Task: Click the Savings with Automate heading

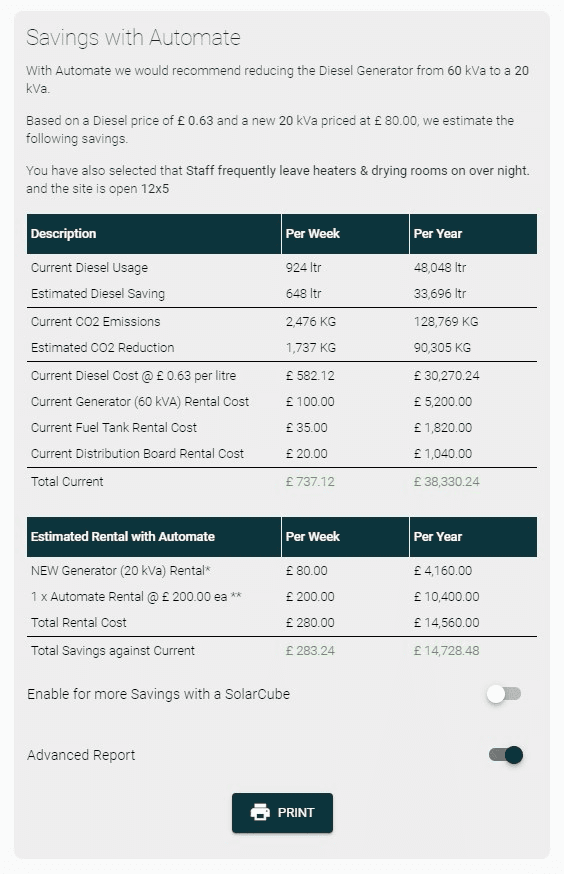Action: 133,38
